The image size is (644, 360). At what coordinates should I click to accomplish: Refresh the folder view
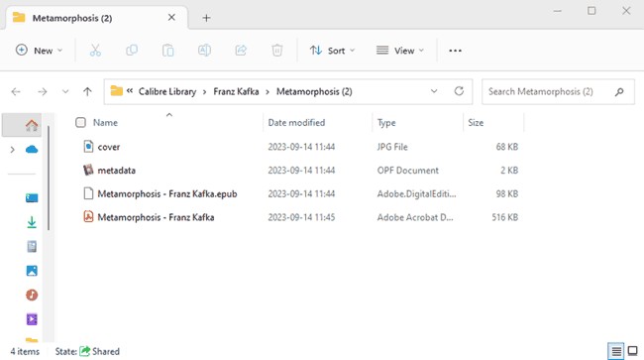click(459, 91)
